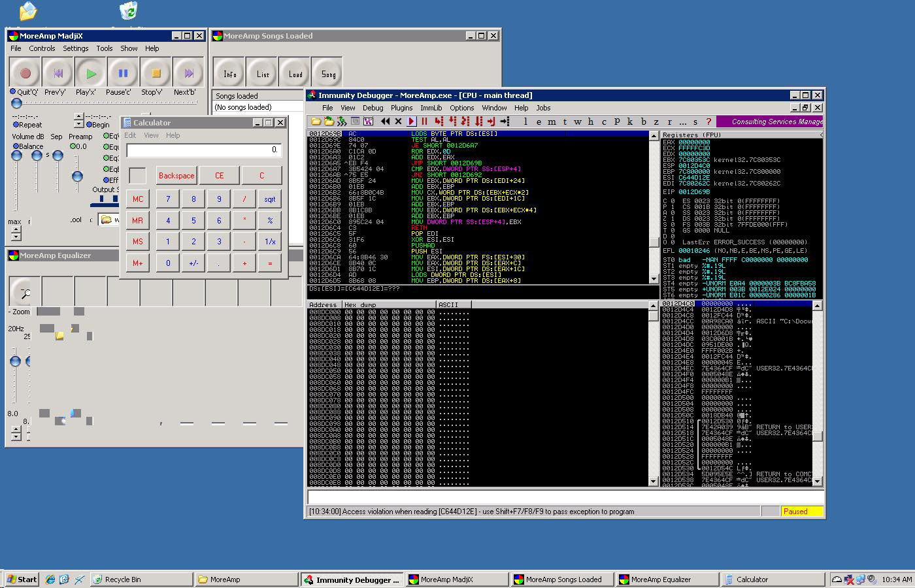
Task: Click the Song button in Songs Loaded window
Action: (328, 73)
